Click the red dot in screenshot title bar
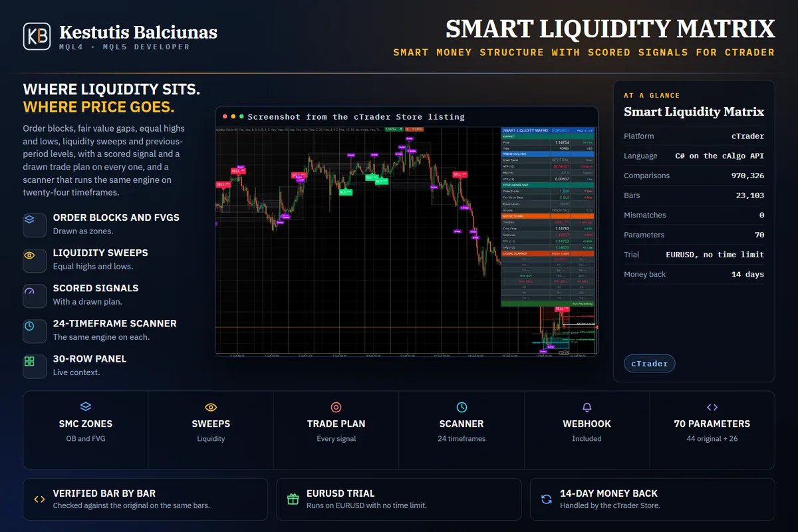Image resolution: width=798 pixels, height=532 pixels. pyautogui.click(x=225, y=116)
